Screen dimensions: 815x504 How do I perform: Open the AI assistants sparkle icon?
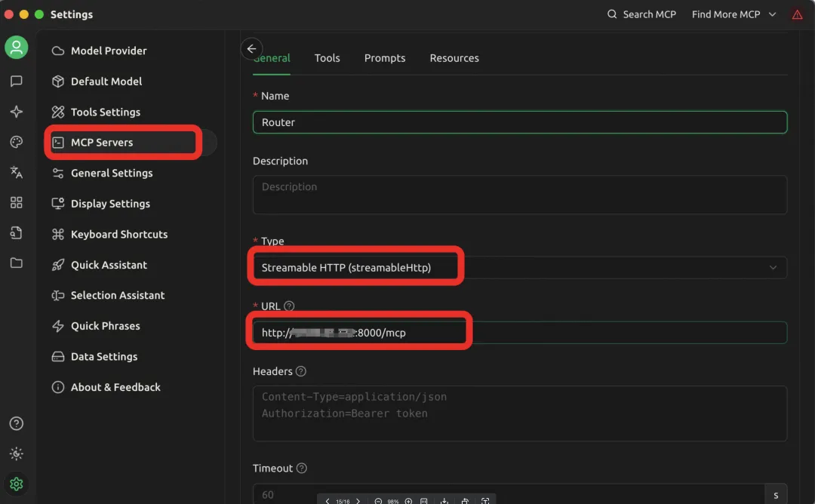pos(17,112)
